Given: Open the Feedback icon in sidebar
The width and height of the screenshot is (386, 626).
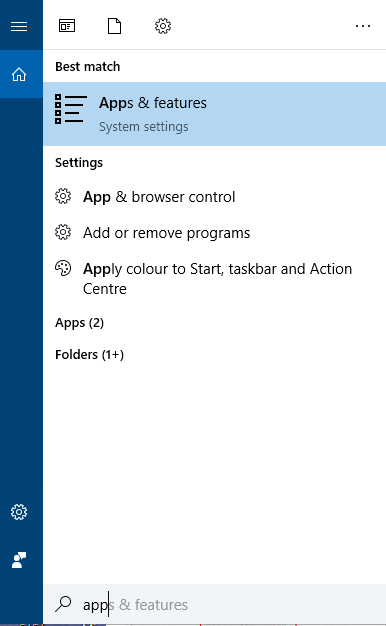Looking at the screenshot, I should pos(19,560).
